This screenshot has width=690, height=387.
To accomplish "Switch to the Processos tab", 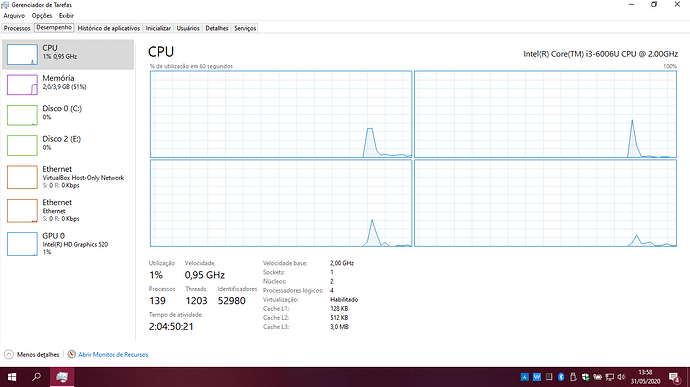I will tap(17, 28).
